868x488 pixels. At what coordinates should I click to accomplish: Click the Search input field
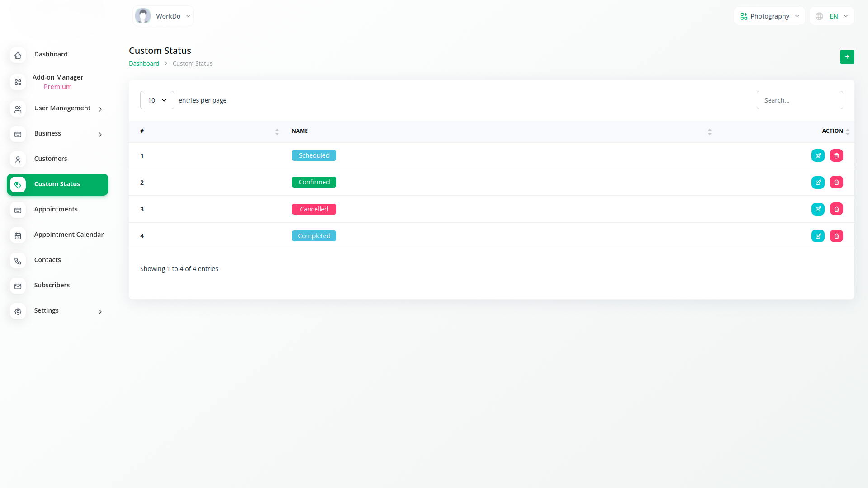pyautogui.click(x=799, y=100)
